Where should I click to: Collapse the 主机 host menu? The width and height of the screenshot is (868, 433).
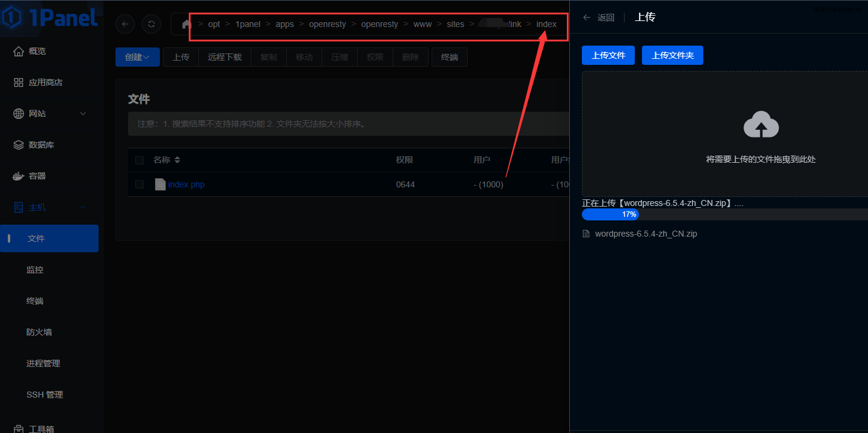click(x=49, y=207)
